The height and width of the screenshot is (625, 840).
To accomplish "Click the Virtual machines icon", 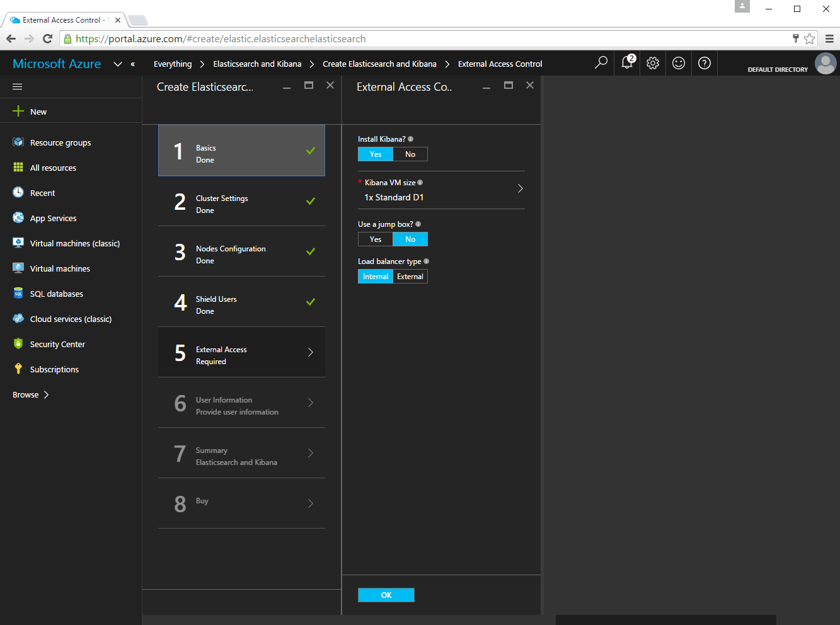I will point(18,268).
